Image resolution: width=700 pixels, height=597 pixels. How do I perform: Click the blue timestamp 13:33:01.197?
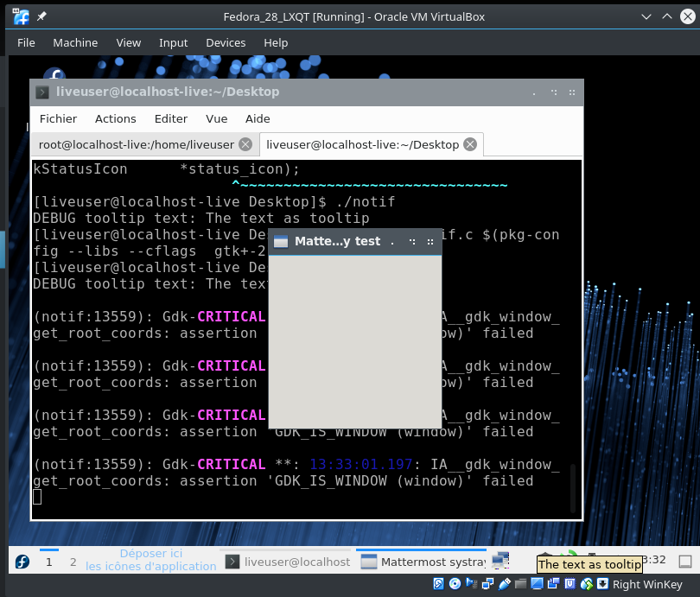[360, 465]
